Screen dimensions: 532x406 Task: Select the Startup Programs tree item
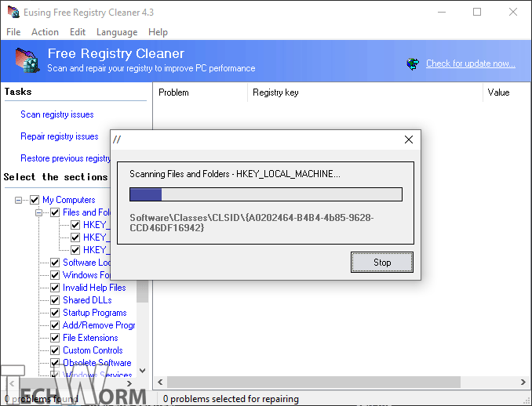(95, 313)
